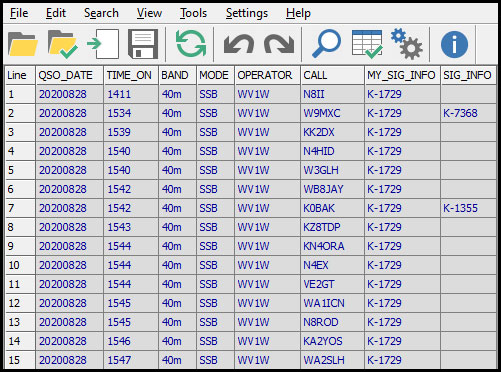Click TIME_ON cell 1546
Image resolution: width=501 pixels, height=372 pixels.
pos(131,341)
